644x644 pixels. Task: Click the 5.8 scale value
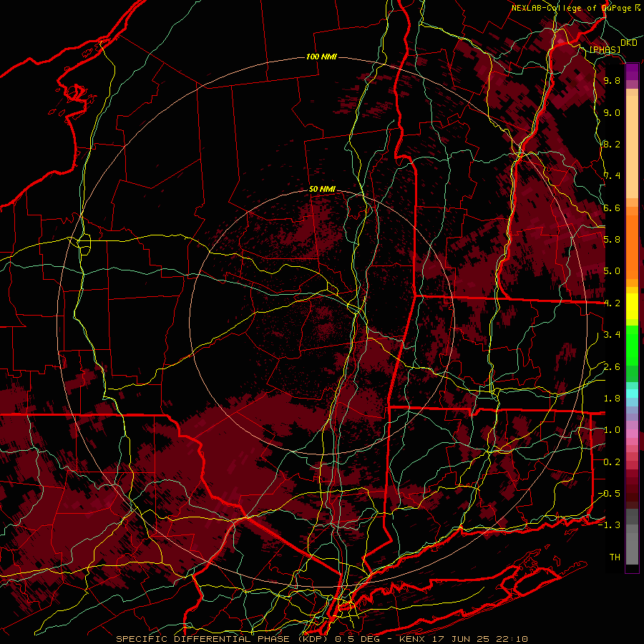612,240
